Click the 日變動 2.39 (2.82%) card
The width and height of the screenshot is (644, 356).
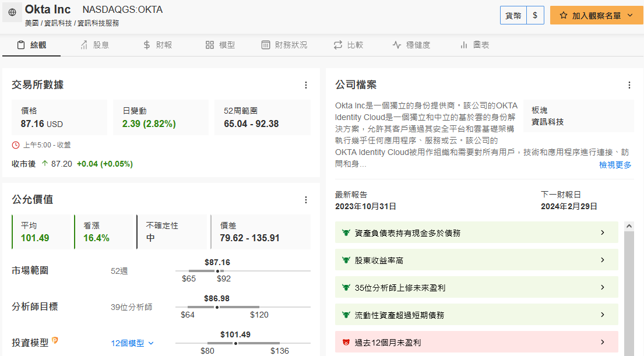coord(161,118)
